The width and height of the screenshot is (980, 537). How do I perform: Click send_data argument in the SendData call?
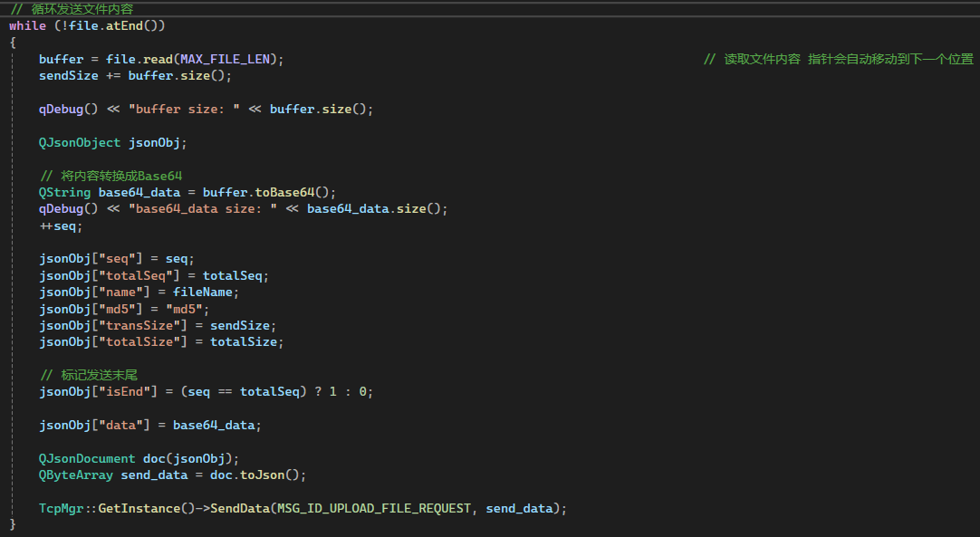coord(519,508)
